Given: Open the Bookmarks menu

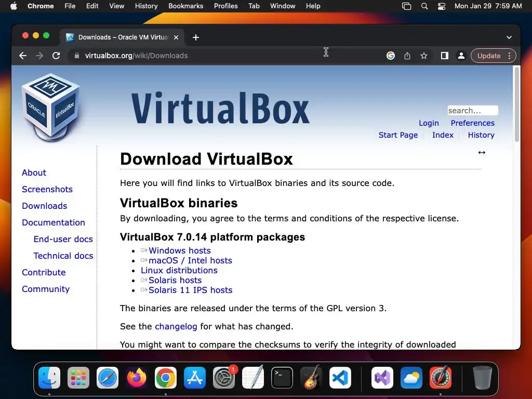Looking at the screenshot, I should coord(185,6).
